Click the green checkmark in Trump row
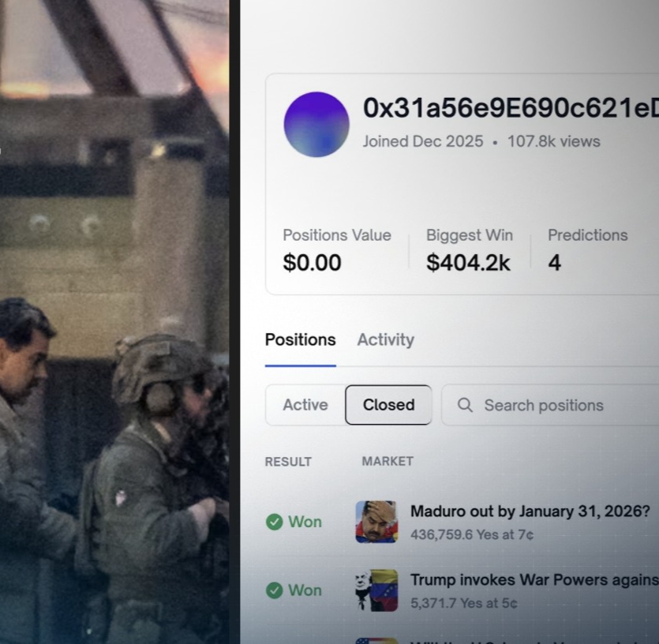The image size is (659, 644). [x=274, y=590]
